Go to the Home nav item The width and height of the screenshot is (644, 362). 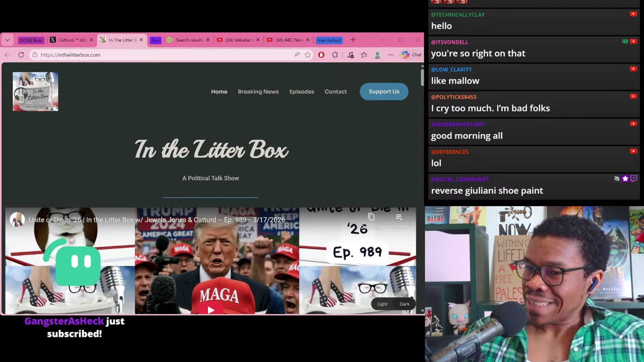tap(219, 92)
